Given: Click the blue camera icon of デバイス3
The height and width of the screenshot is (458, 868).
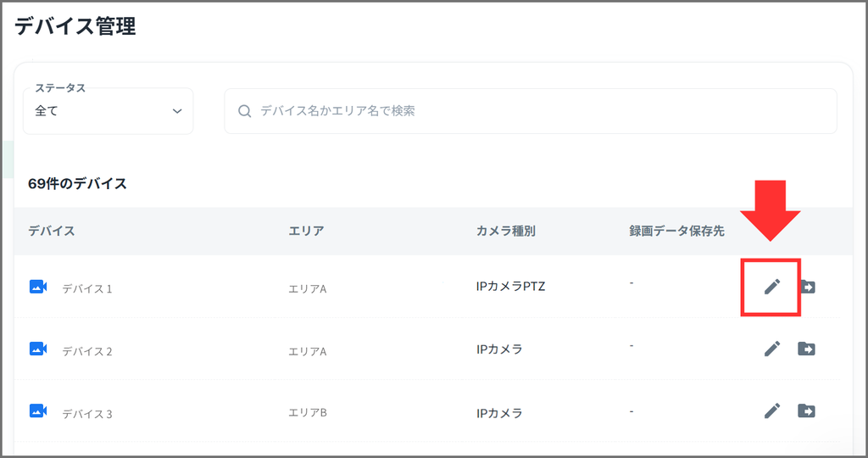Looking at the screenshot, I should [x=38, y=411].
